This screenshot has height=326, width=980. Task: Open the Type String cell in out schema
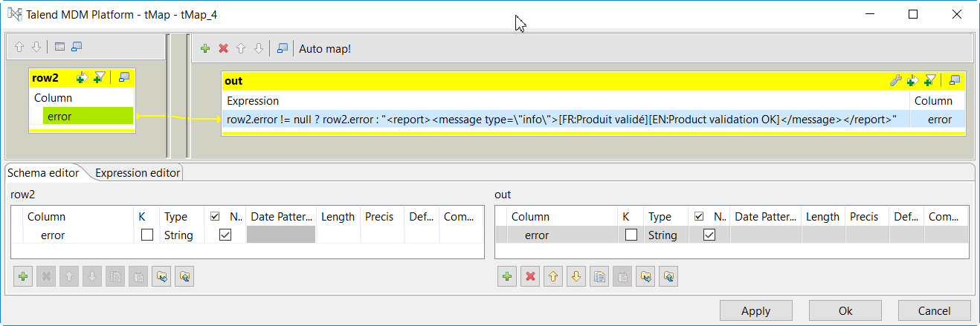[662, 235]
